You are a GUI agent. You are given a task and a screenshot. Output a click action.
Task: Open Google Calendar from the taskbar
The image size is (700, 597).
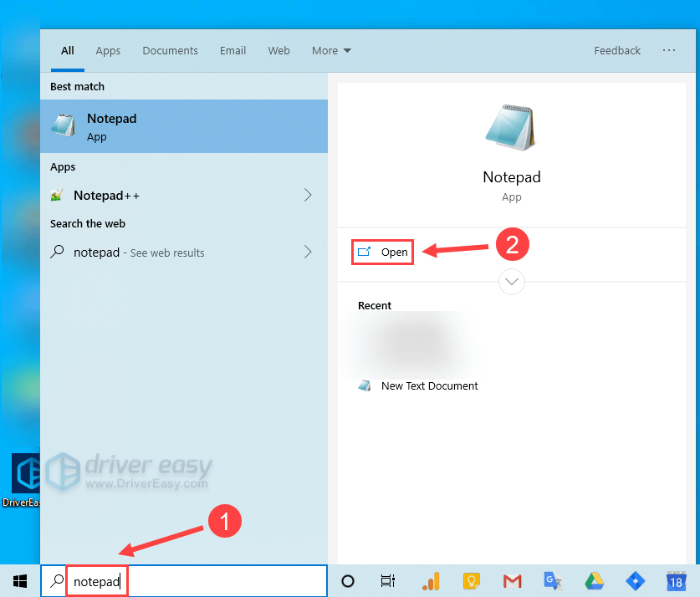(x=676, y=581)
